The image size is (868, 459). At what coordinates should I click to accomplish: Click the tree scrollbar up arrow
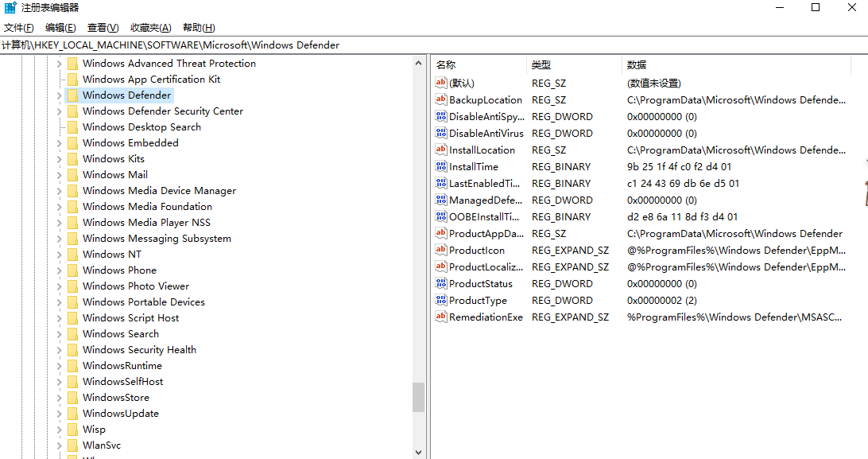(418, 63)
